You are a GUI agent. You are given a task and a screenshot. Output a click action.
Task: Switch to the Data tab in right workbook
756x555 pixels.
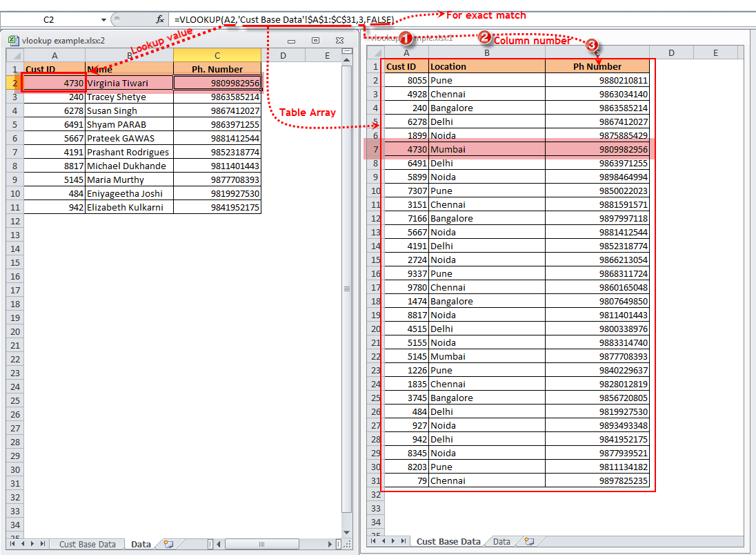tap(501, 541)
